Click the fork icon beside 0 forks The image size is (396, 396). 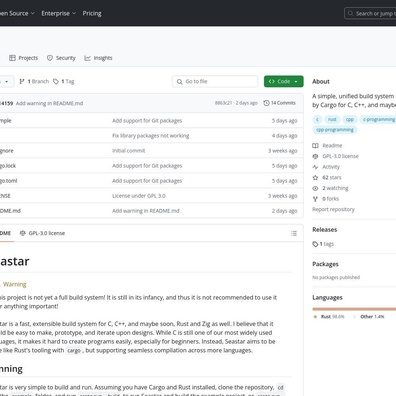(x=315, y=199)
